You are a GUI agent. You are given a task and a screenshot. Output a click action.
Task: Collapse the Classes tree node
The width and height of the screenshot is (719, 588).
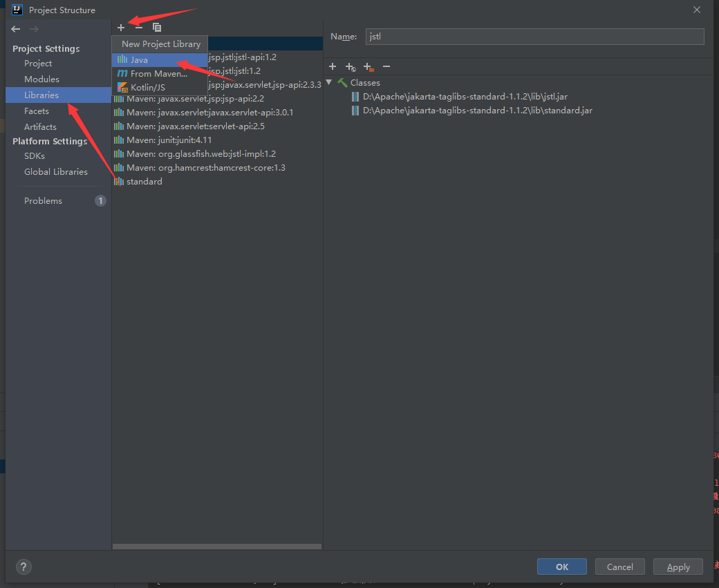(x=329, y=82)
